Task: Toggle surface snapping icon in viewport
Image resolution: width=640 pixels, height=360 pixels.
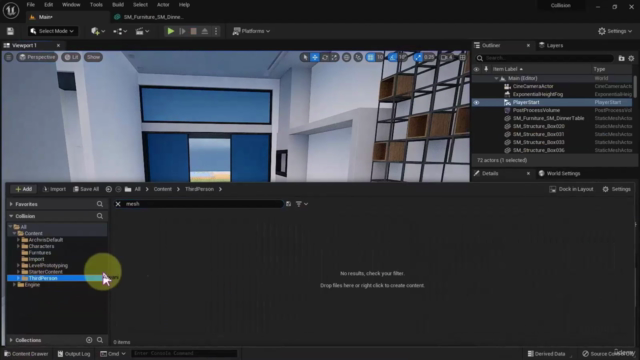Action: (x=358, y=58)
